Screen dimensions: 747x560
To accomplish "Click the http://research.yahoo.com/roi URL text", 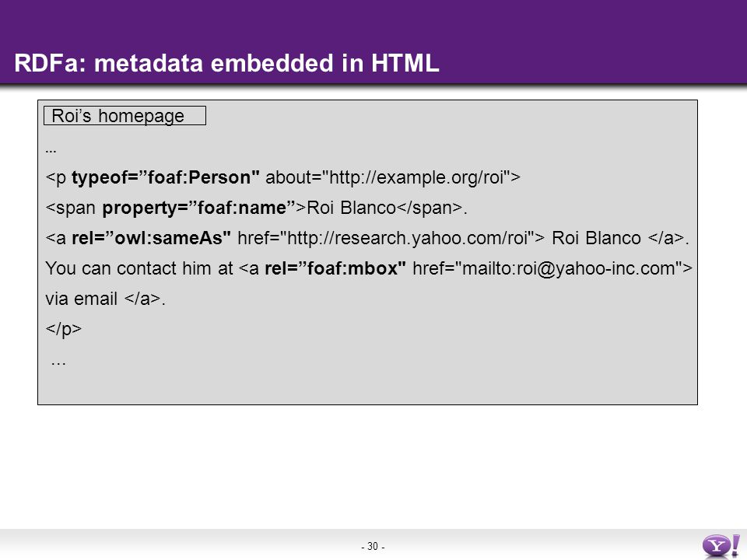I will [407, 238].
